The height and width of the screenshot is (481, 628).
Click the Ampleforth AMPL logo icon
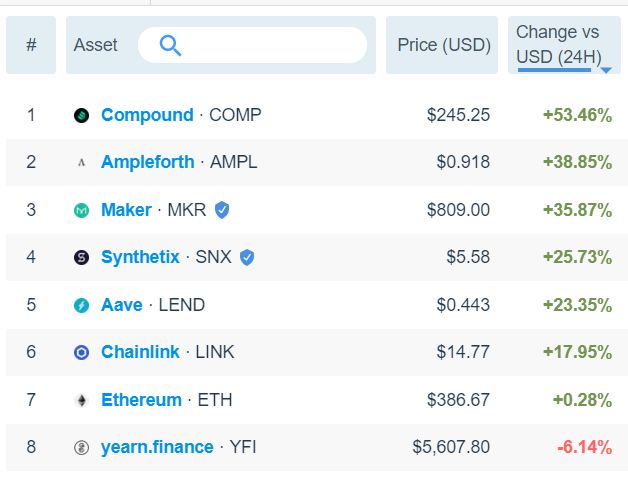point(81,163)
